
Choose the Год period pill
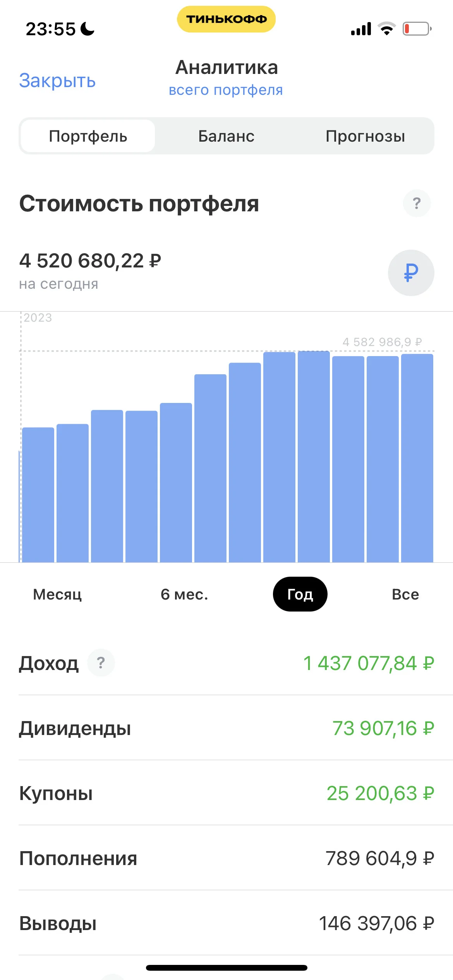[300, 594]
